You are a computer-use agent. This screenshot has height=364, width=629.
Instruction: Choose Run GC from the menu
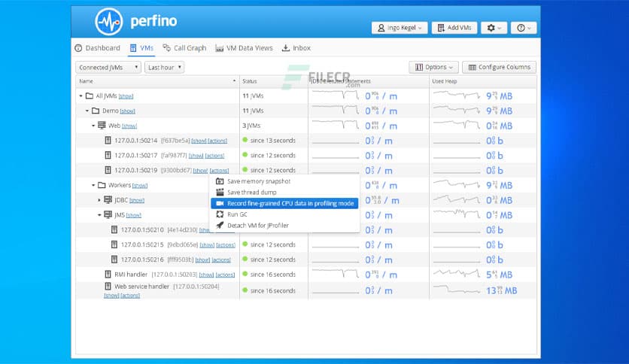pyautogui.click(x=284, y=214)
